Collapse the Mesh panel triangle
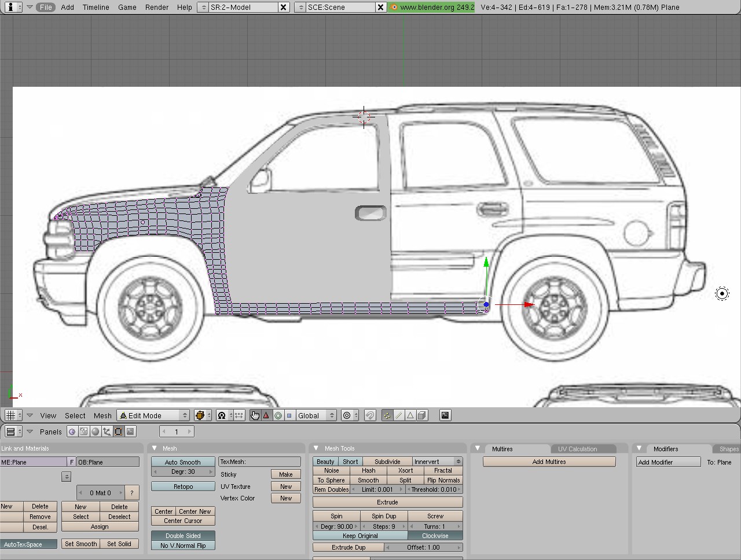The height and width of the screenshot is (560, 741). 155,448
